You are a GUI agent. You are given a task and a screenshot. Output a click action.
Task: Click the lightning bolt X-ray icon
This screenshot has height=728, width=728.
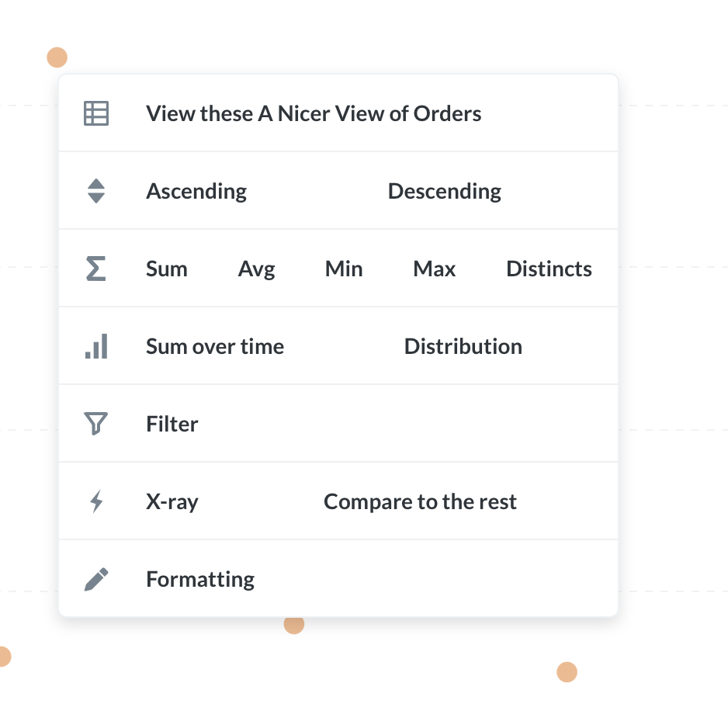[95, 501]
